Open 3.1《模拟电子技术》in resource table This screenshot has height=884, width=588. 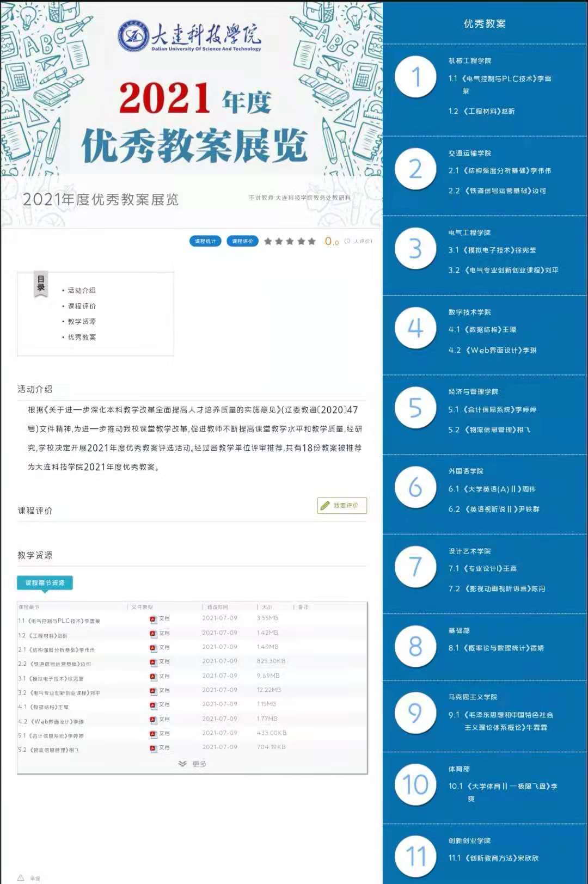[51, 679]
